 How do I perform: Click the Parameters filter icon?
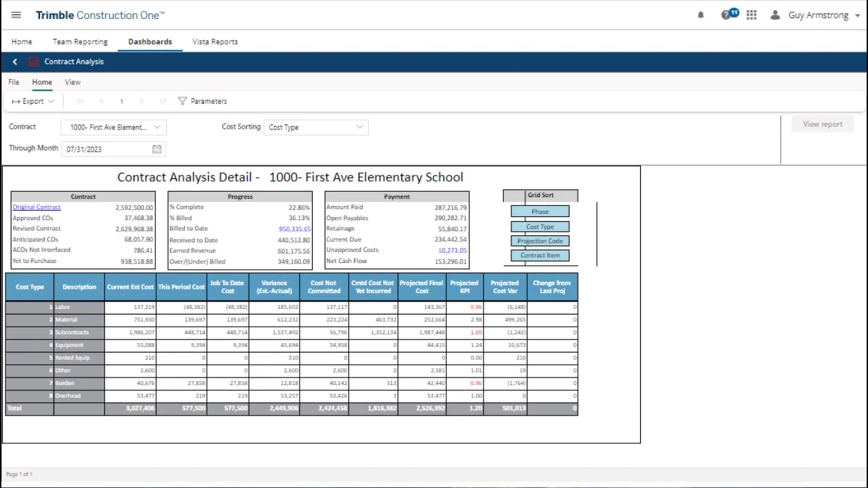tap(182, 101)
